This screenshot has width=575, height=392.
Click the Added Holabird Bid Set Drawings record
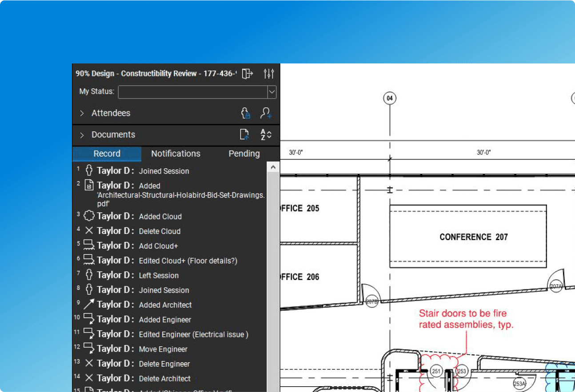180,195
